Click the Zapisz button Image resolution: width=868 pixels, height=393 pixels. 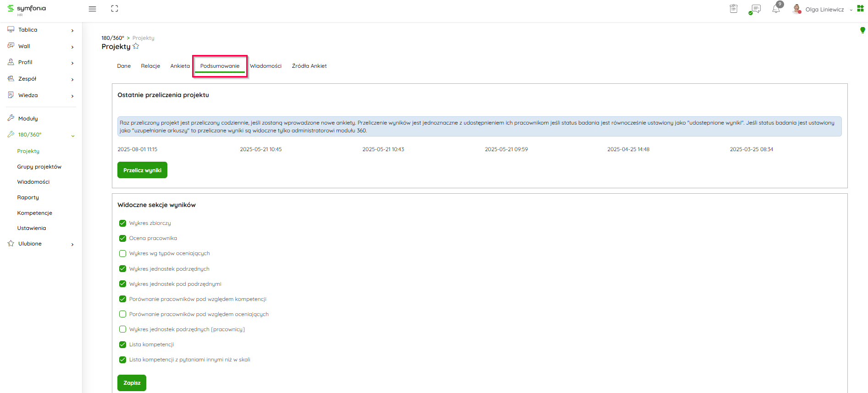click(x=132, y=383)
